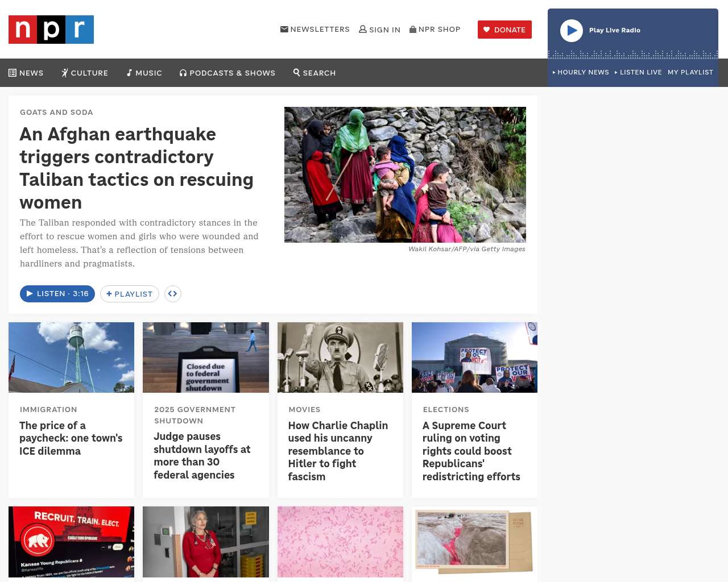
Task: Open the Afghan earthquake headline
Action: click(136, 168)
